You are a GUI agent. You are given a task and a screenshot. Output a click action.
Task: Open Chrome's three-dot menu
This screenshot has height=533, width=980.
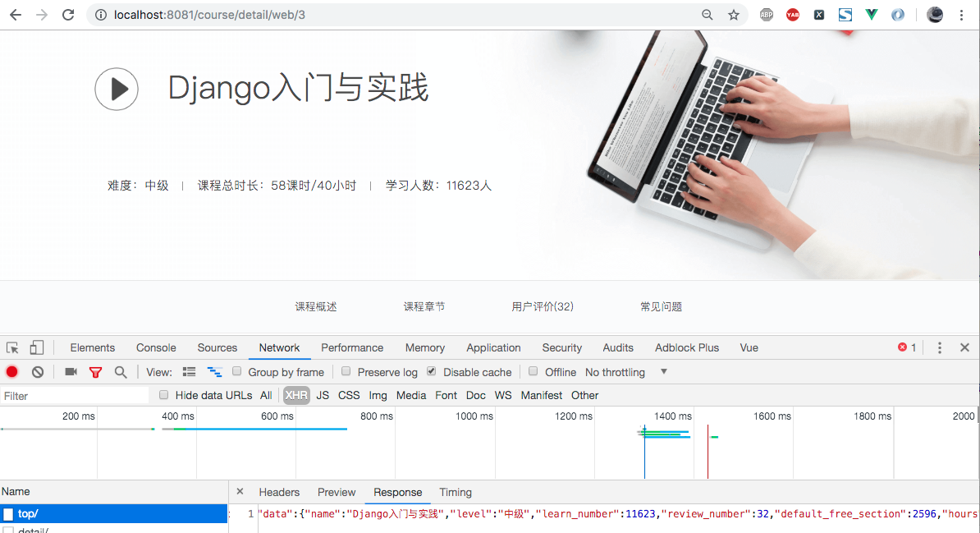point(961,15)
